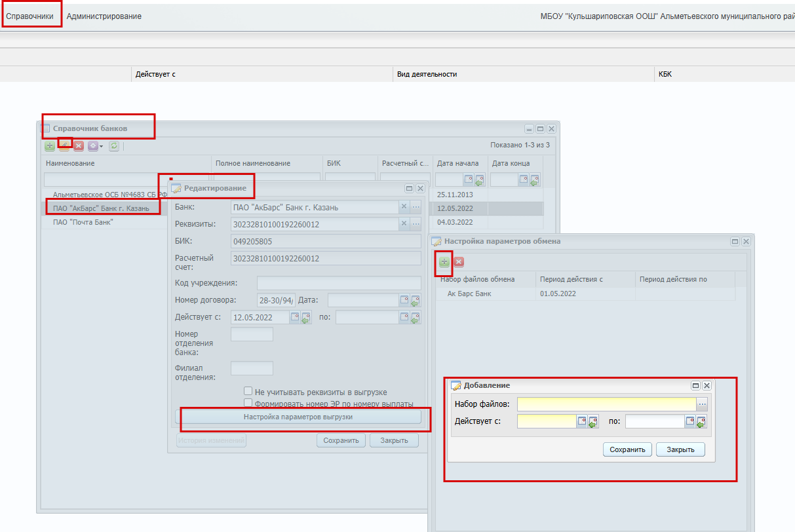Click the green add icon in Справочник банков toolbar
The height and width of the screenshot is (532, 795).
point(50,146)
